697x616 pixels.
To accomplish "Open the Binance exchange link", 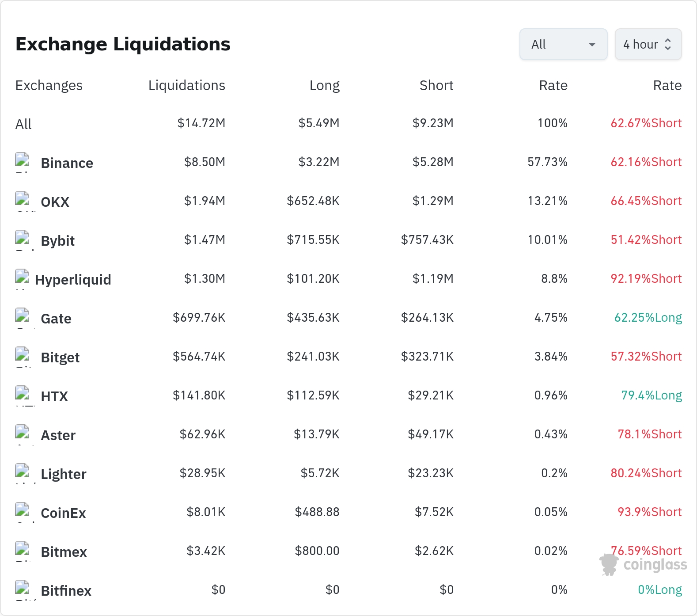I will click(67, 163).
